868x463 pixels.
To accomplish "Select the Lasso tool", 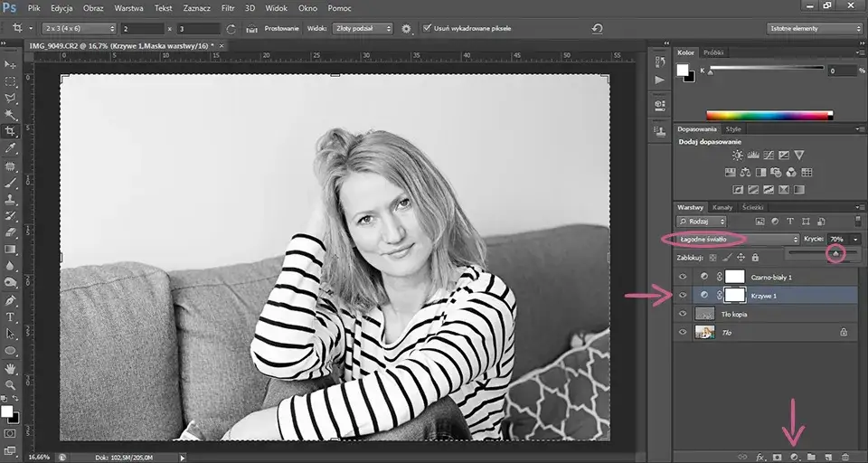I will [10, 99].
